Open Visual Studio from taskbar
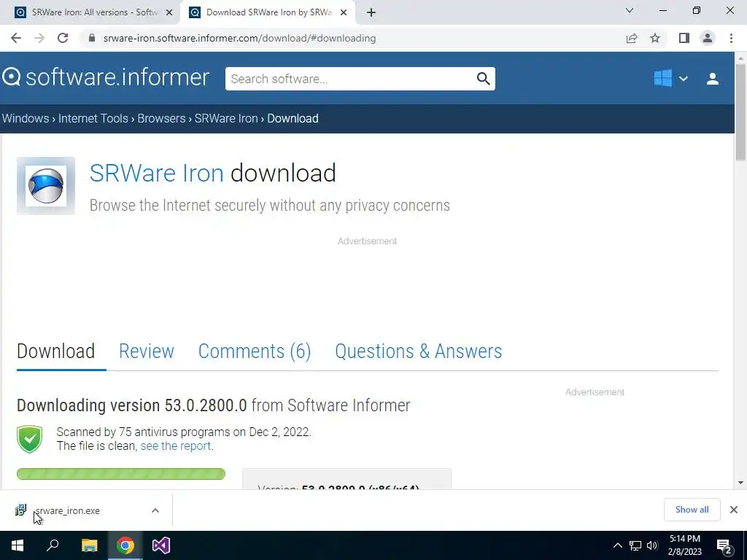This screenshot has width=747, height=560. (x=161, y=545)
